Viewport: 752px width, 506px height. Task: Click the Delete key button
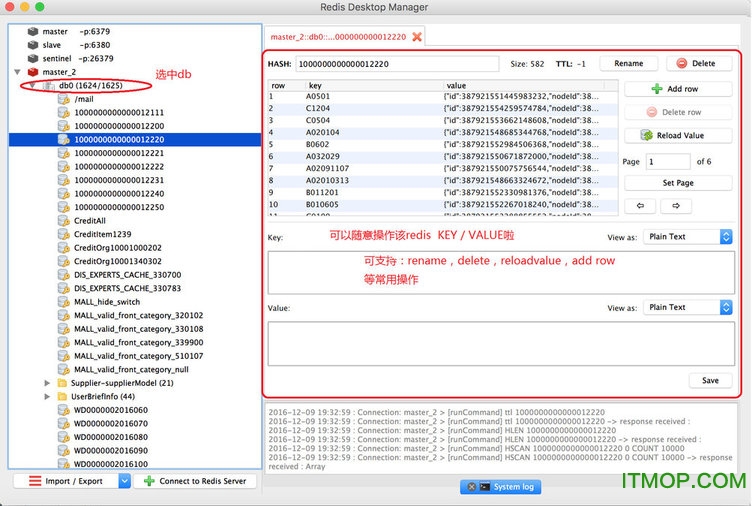[699, 63]
